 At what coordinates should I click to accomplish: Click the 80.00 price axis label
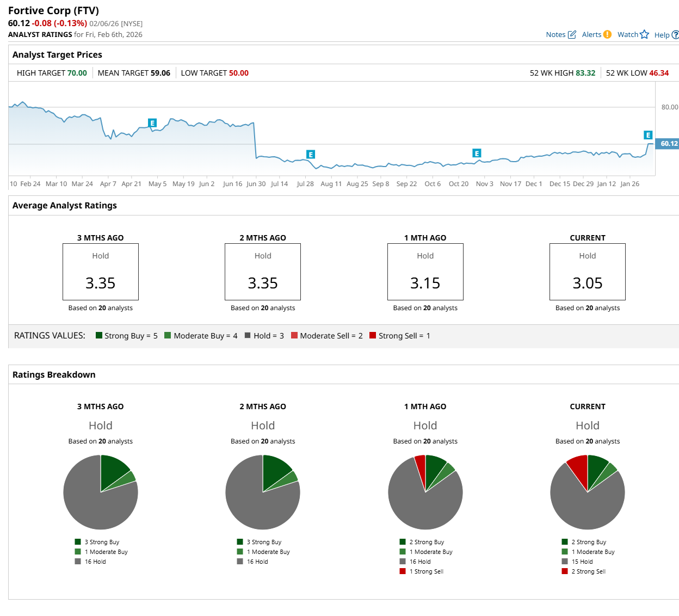tap(669, 107)
